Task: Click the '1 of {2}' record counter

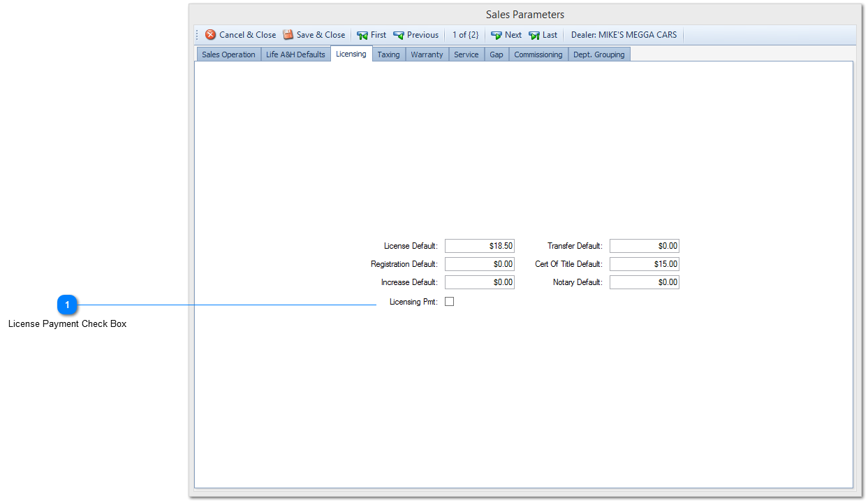Action: (x=466, y=35)
